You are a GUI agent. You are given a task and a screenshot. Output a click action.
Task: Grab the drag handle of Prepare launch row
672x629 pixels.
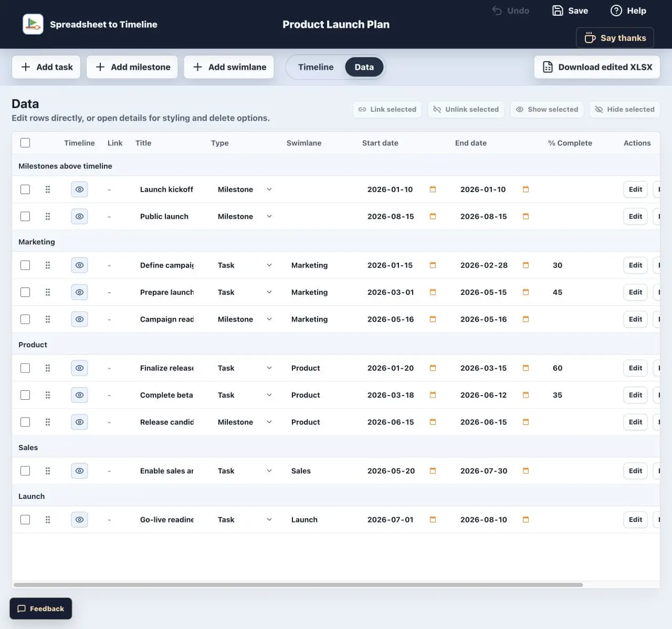coord(48,292)
